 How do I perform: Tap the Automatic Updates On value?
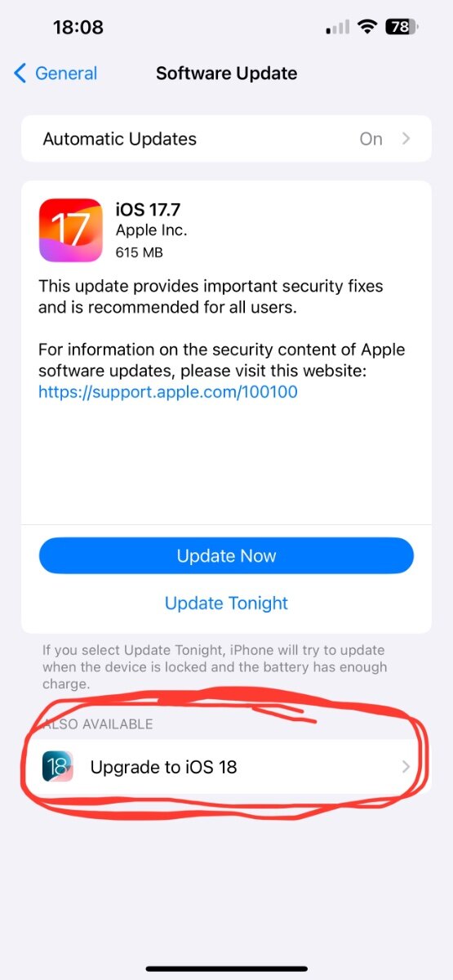(x=371, y=139)
